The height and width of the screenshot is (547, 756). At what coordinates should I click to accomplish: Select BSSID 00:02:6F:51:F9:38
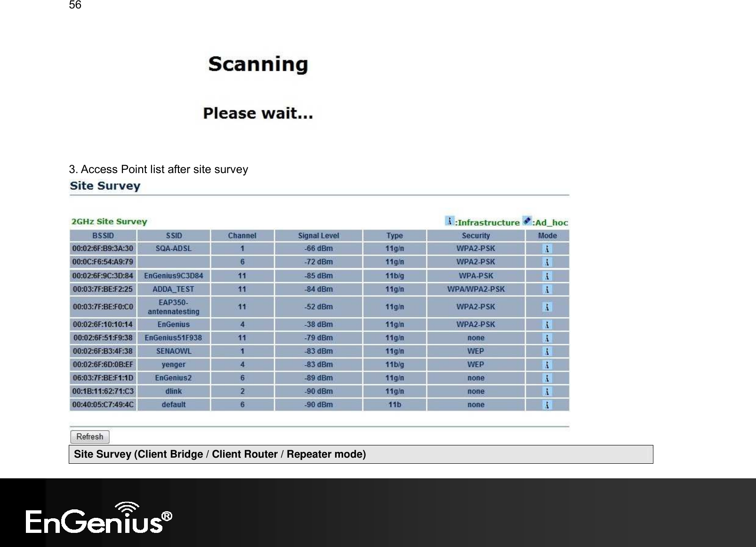103,338
